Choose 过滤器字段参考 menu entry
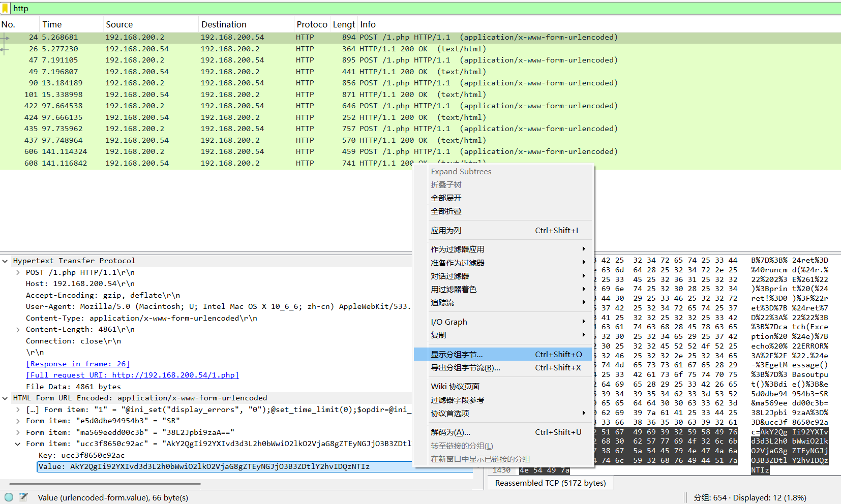 click(x=503, y=400)
